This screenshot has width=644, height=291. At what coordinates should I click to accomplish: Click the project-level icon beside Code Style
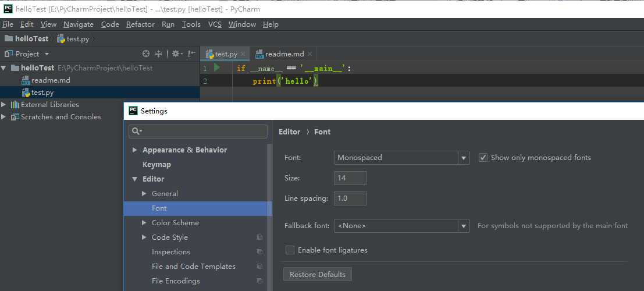(x=259, y=237)
